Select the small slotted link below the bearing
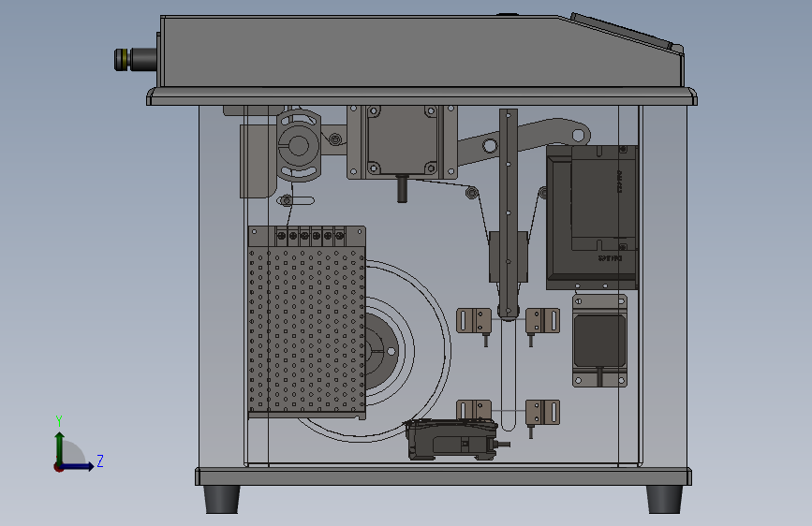Viewport: 812px width, 526px height. [x=296, y=201]
